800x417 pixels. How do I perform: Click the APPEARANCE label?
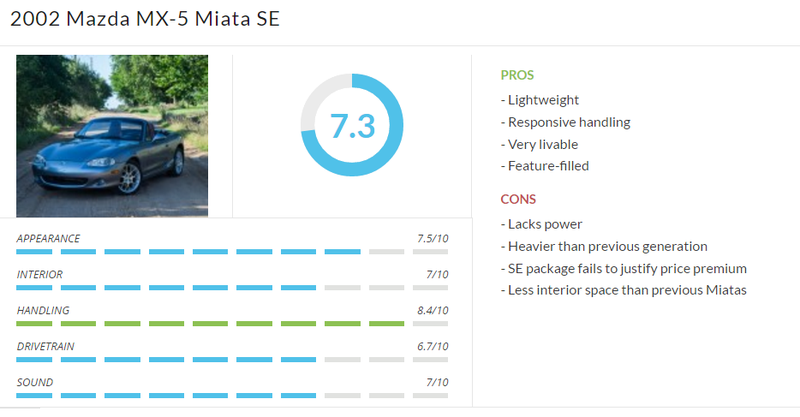48,238
